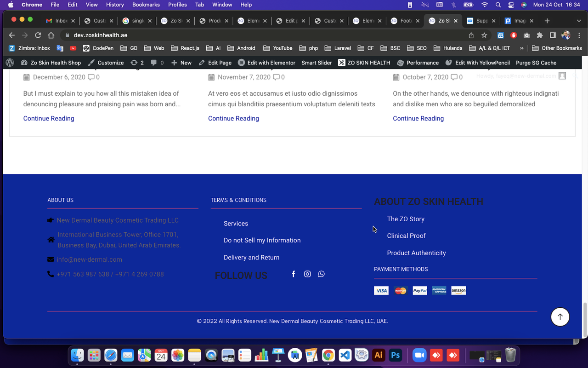Screen dimensions: 588x368
Task: Click the PayPal payment logo
Action: (420, 291)
